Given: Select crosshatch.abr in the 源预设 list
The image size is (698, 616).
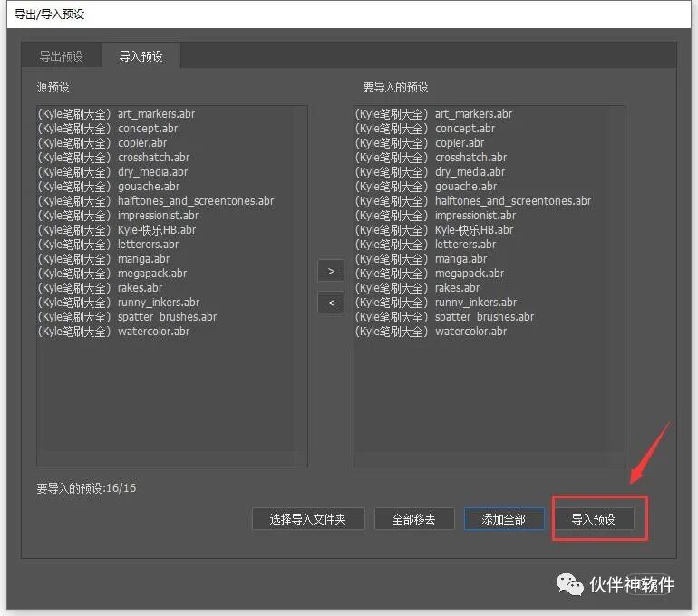Looking at the screenshot, I should 113,158.
